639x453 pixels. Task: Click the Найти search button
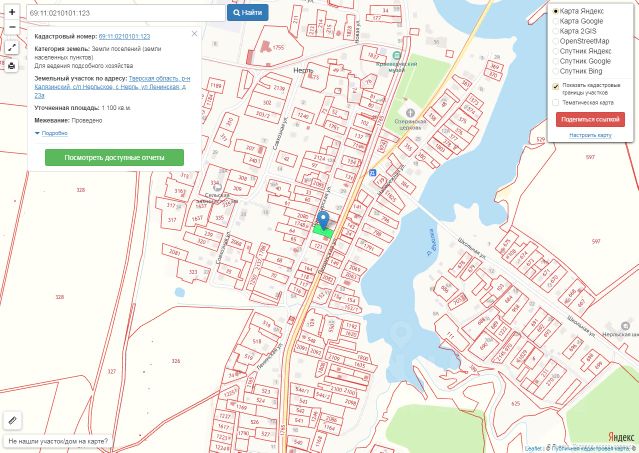point(248,13)
